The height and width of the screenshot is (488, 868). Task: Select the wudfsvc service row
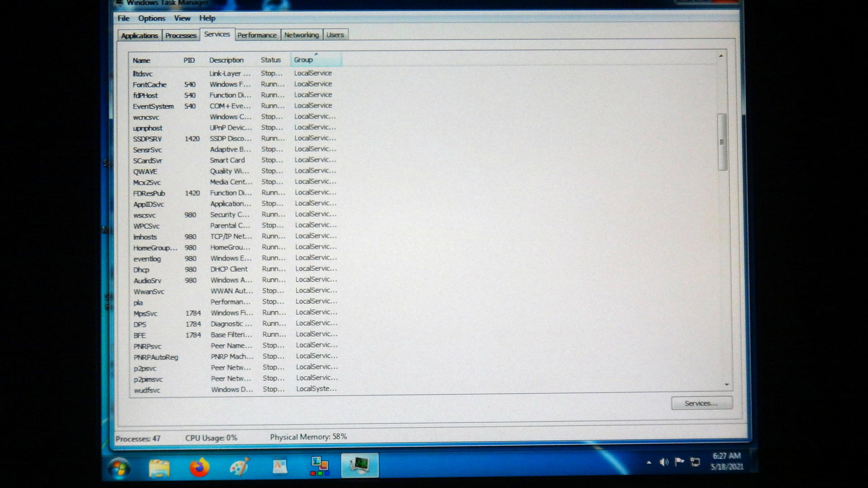pyautogui.click(x=235, y=389)
